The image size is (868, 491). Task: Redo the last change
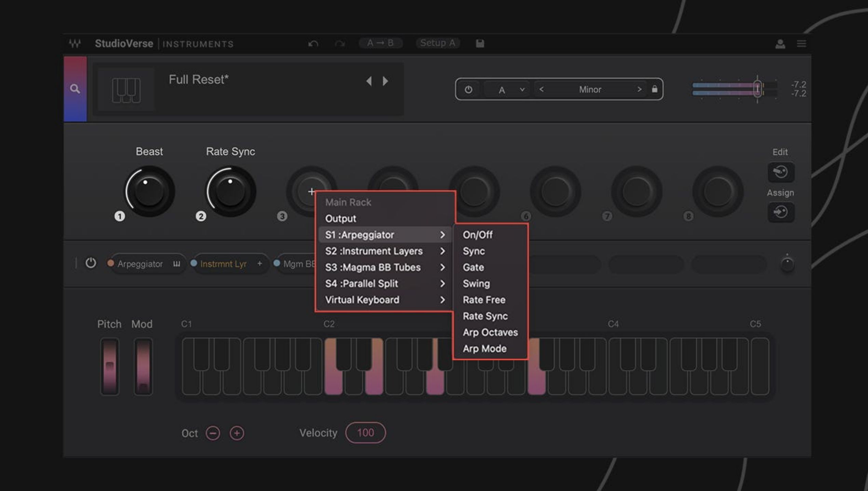pyautogui.click(x=340, y=43)
